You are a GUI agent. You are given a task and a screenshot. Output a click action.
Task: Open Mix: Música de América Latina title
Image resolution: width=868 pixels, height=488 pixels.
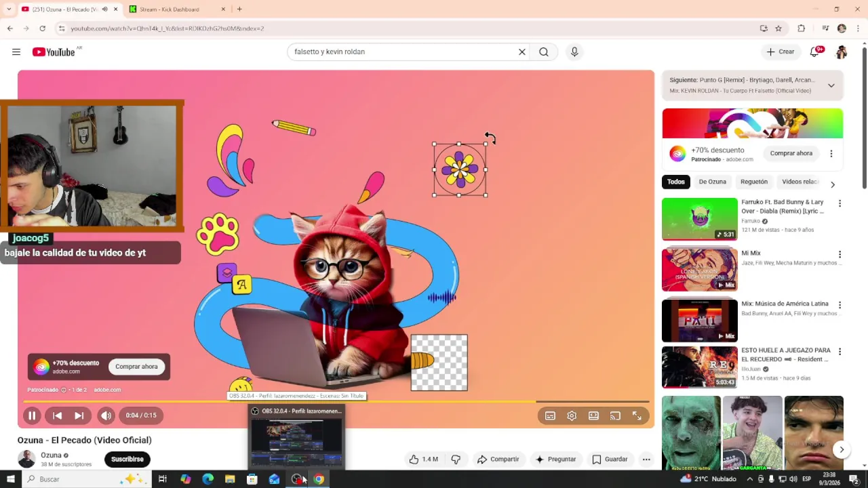point(785,304)
